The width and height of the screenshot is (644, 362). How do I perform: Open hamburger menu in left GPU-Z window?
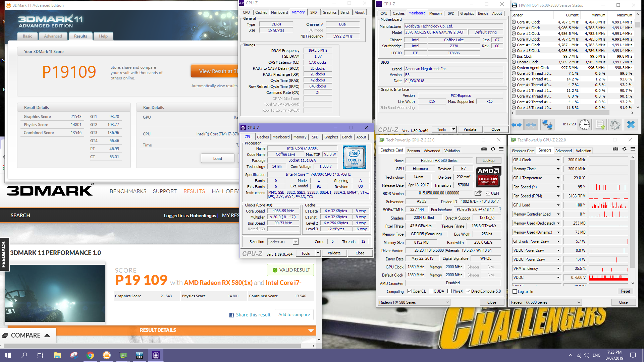pyautogui.click(x=501, y=149)
